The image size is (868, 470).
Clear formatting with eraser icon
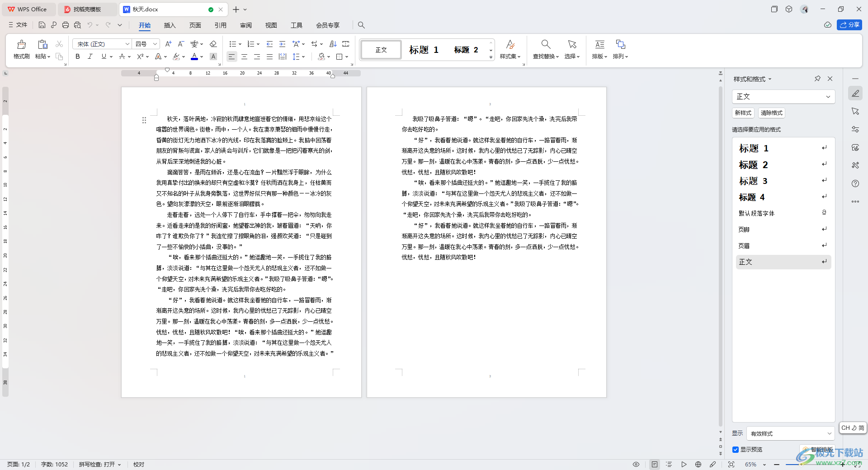pyautogui.click(x=213, y=44)
